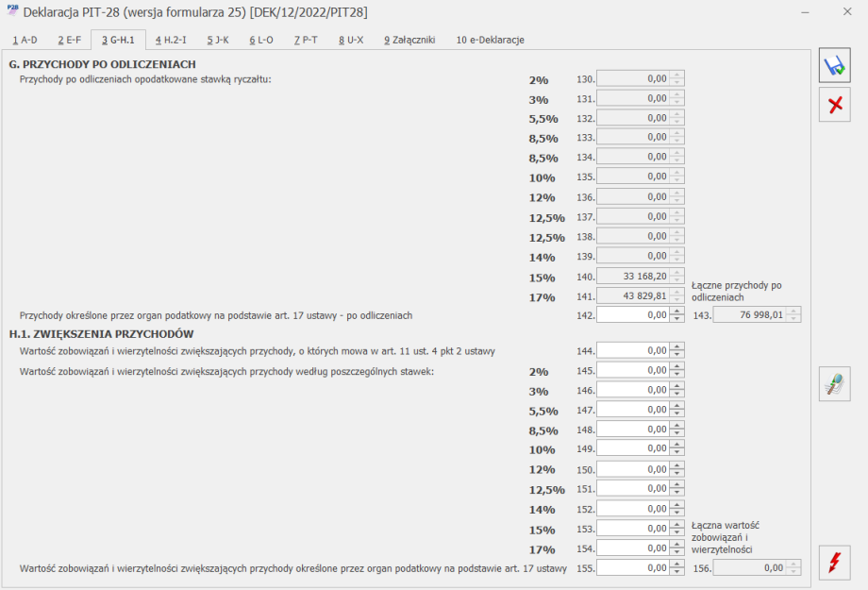Image resolution: width=868 pixels, height=590 pixels.
Task: Go to the 6 L-O tab
Action: coord(261,40)
